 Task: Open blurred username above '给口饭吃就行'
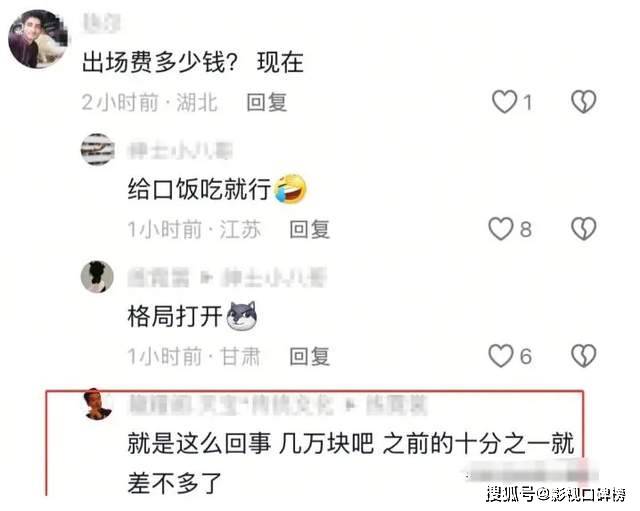180,151
